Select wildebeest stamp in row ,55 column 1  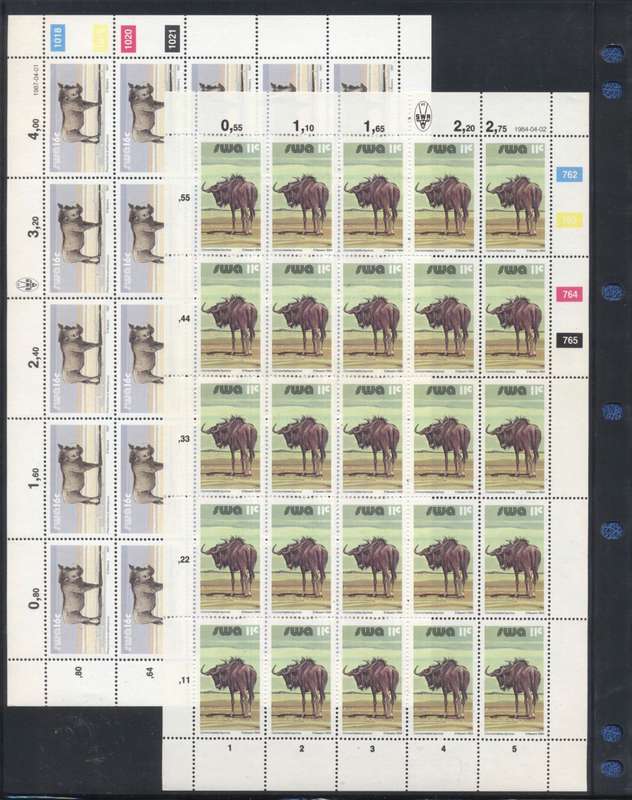[230, 197]
